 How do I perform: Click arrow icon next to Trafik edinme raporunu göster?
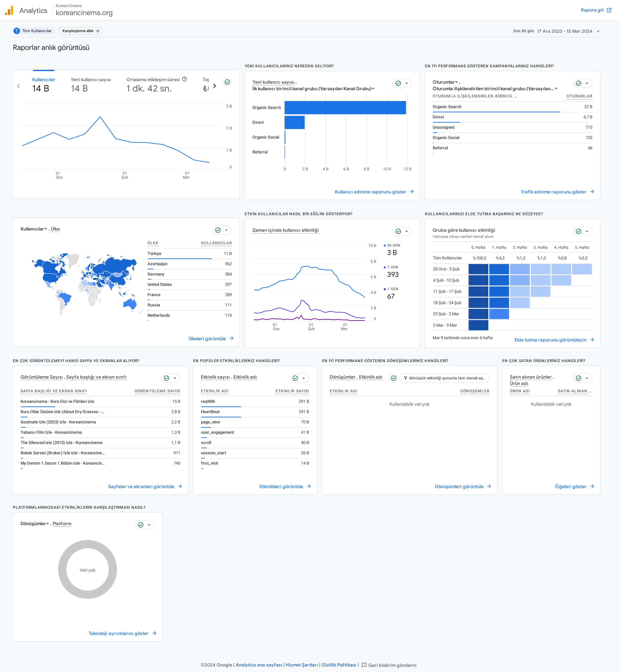click(592, 192)
